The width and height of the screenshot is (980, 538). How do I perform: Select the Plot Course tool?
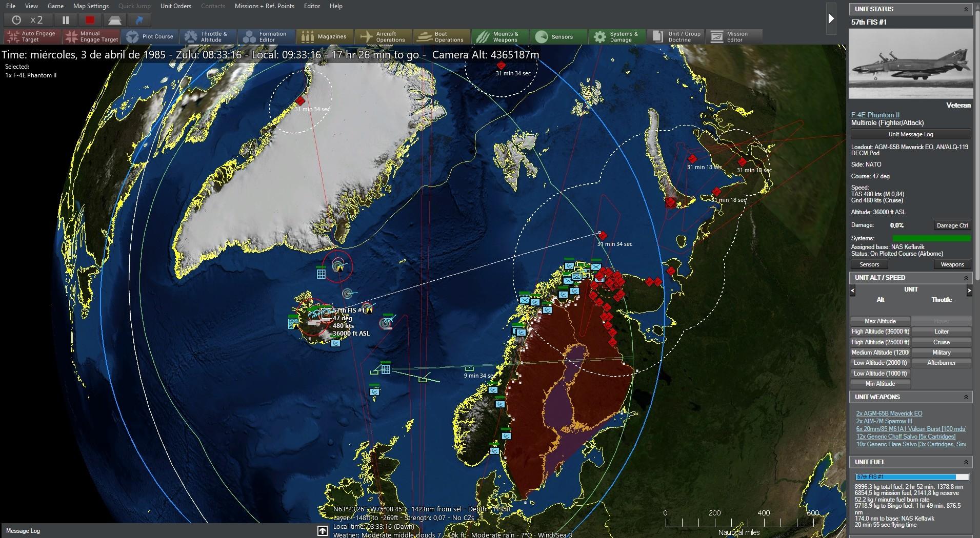coord(150,36)
